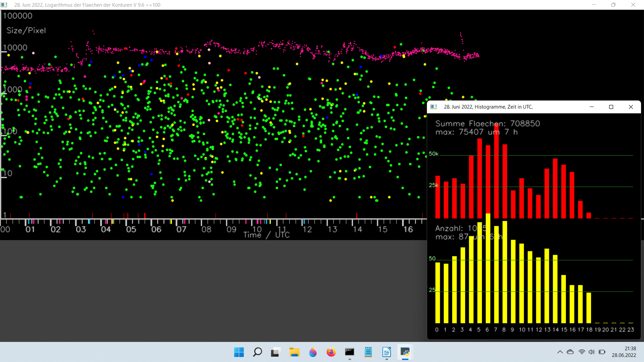The image size is (644, 362).
Task: Click the "01" hour label on time axis
Action: pyautogui.click(x=30, y=229)
